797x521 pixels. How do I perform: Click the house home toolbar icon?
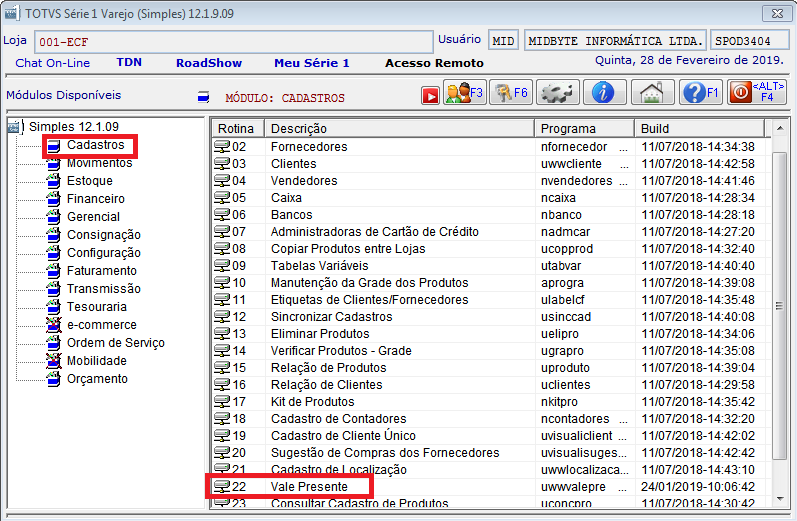pos(653,93)
